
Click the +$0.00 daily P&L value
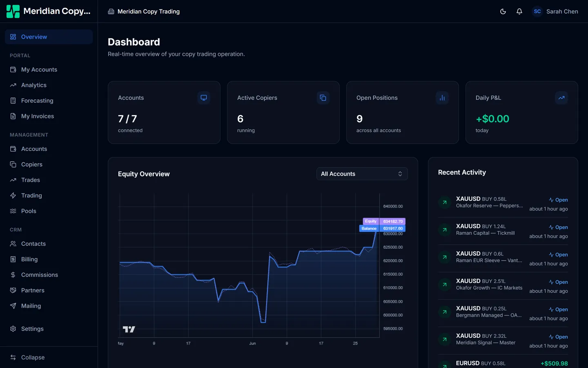(x=492, y=119)
